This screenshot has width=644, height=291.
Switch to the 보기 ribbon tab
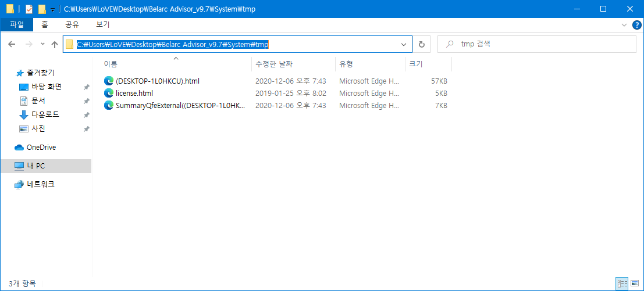click(102, 24)
